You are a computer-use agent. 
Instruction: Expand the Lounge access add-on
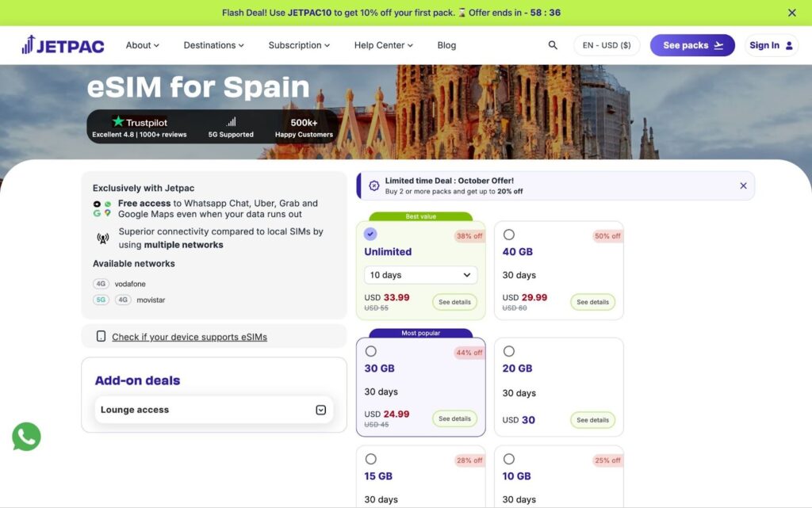[321, 410]
